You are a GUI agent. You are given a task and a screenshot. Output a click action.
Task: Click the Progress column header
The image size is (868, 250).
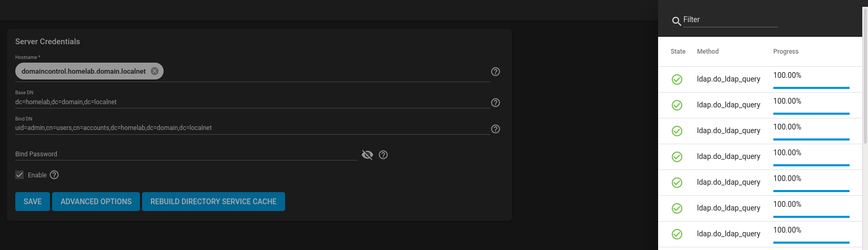786,52
